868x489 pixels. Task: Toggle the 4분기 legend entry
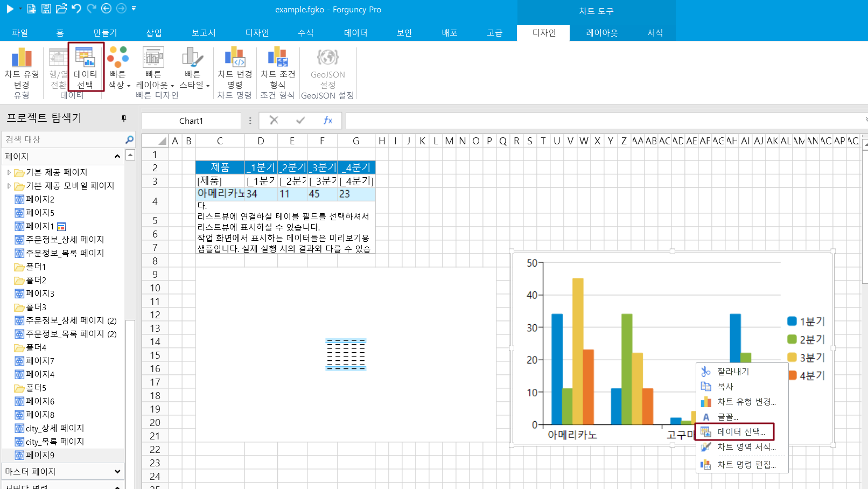point(806,375)
